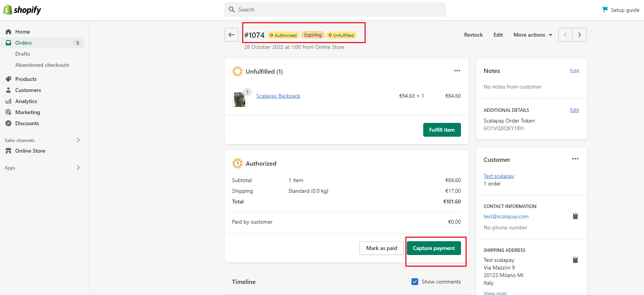Click the Setup guide flag icon
The width and height of the screenshot is (644, 295).
click(x=605, y=10)
